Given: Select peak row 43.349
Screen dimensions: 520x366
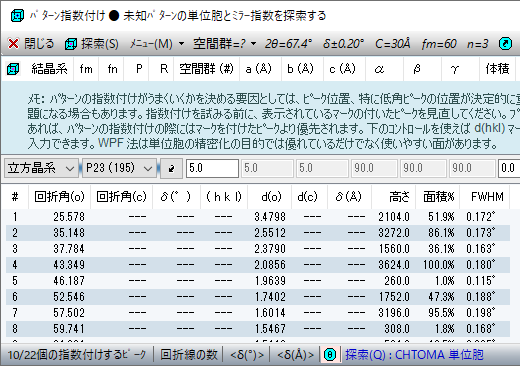Looking at the screenshot, I should 258,265.
